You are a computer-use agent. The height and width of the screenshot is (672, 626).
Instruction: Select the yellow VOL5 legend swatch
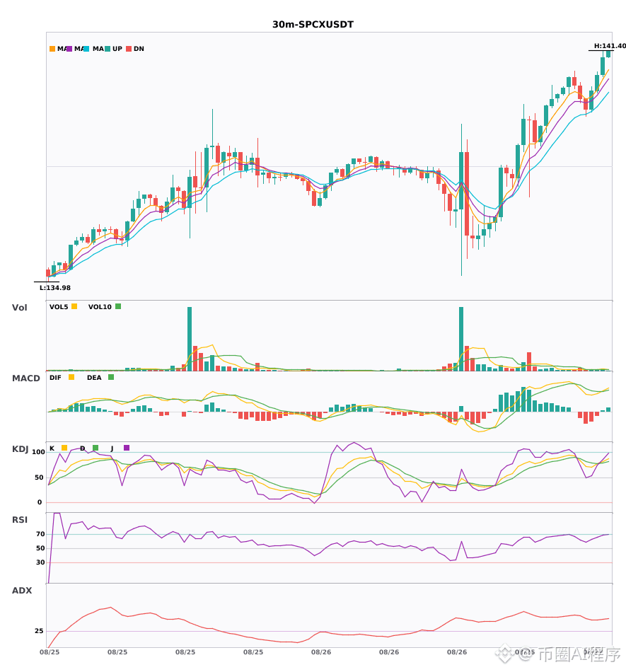[x=74, y=306]
